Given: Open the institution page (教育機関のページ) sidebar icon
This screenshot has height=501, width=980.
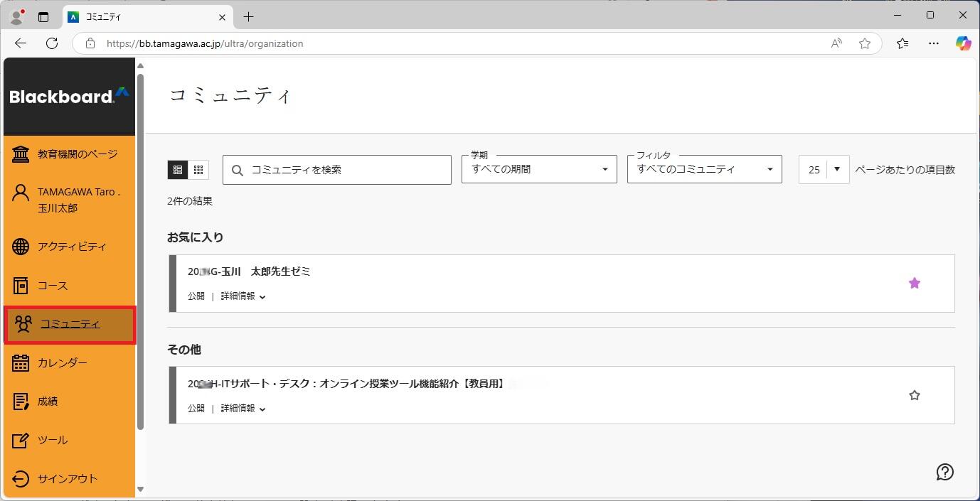Looking at the screenshot, I should pos(21,154).
